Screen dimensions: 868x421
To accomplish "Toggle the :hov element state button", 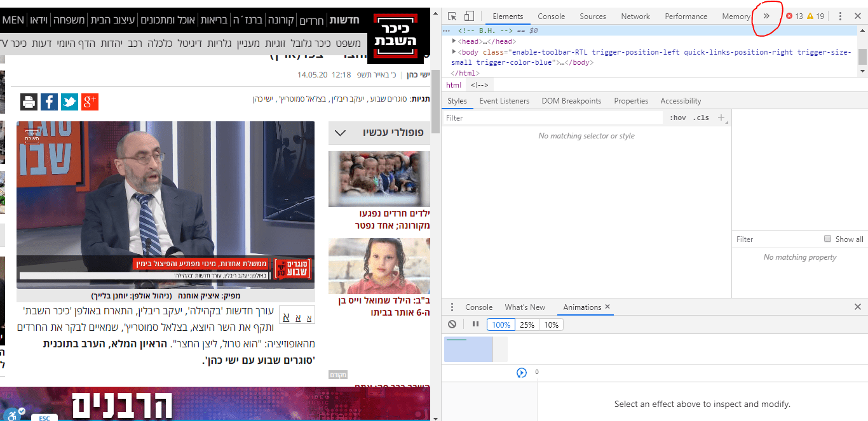I will coord(678,117).
